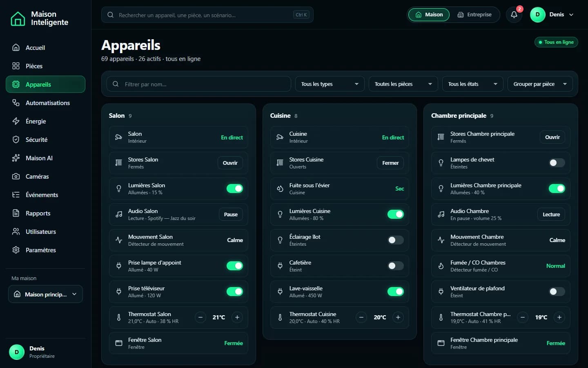This screenshot has width=588, height=368.
Task: Open Caméras in the sidebar
Action: [45, 176]
